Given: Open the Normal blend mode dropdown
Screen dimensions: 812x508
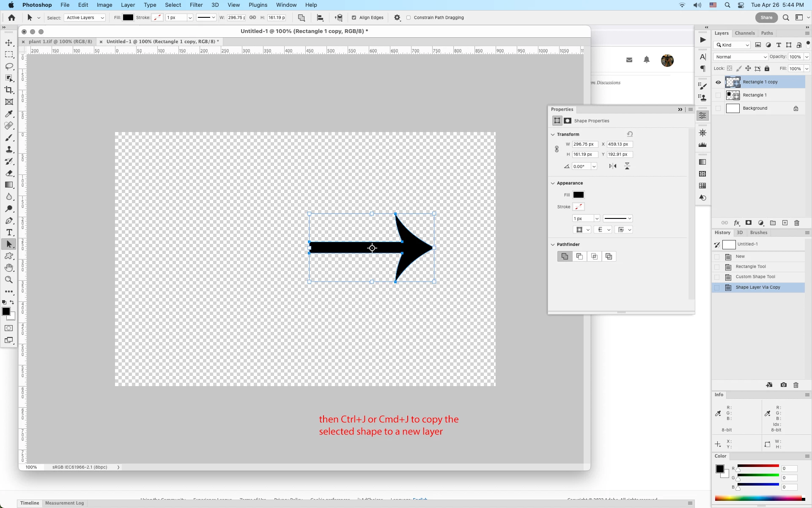Looking at the screenshot, I should coord(741,57).
